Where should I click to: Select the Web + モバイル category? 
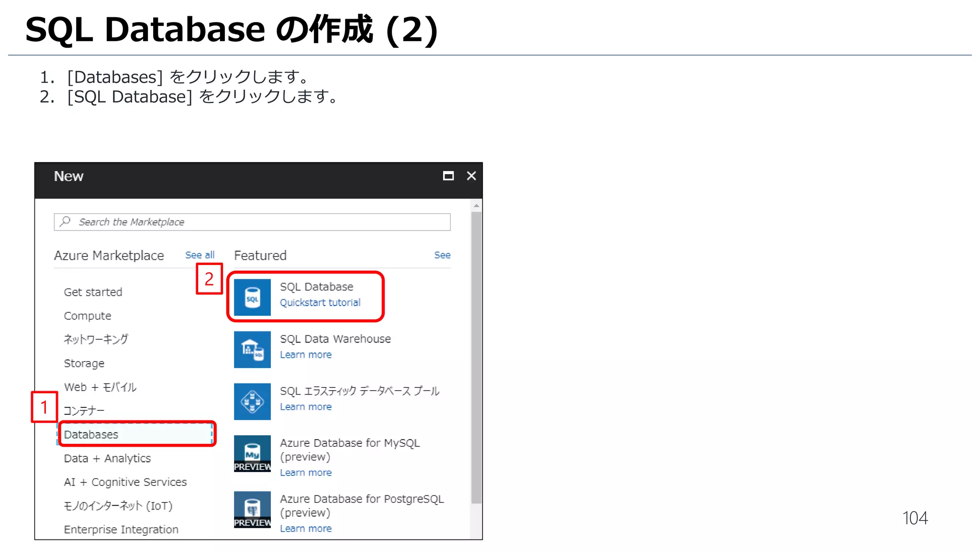tap(100, 387)
